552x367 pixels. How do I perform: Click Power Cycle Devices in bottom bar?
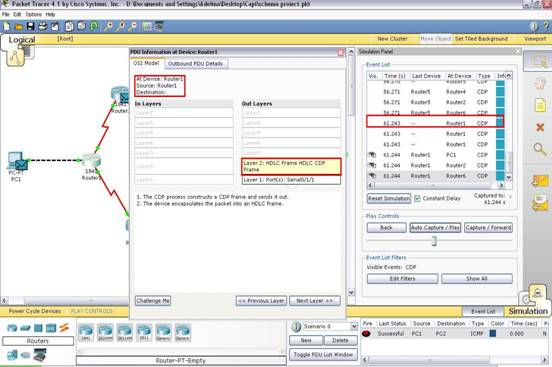tap(34, 311)
